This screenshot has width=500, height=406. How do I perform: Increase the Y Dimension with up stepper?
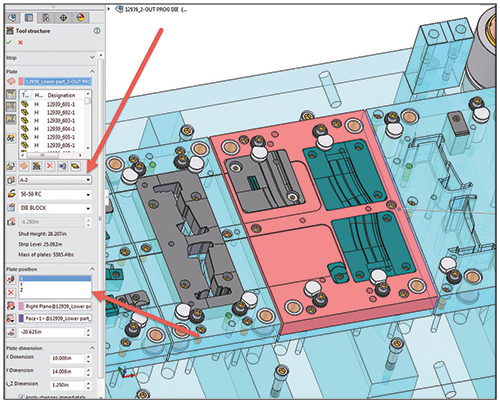(88, 370)
